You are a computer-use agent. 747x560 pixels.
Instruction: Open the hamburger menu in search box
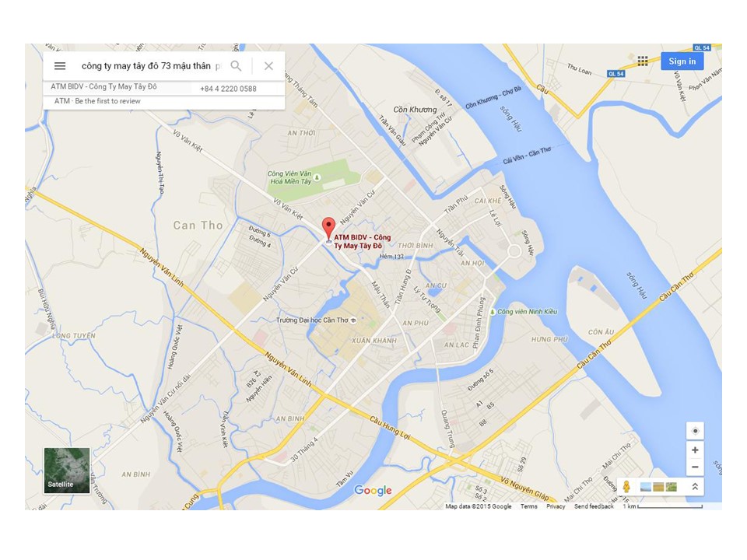[60, 66]
